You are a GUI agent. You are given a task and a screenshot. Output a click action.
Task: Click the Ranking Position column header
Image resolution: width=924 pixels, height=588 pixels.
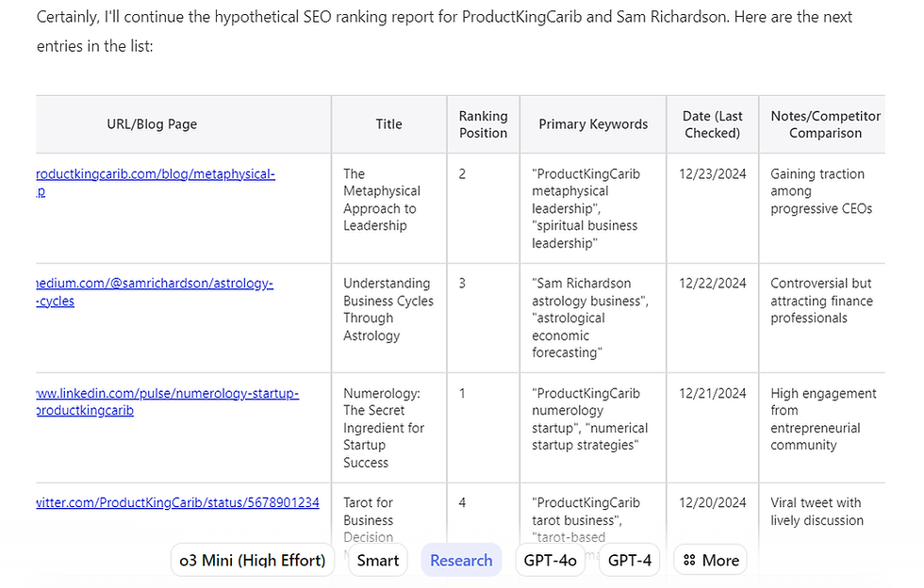(483, 124)
